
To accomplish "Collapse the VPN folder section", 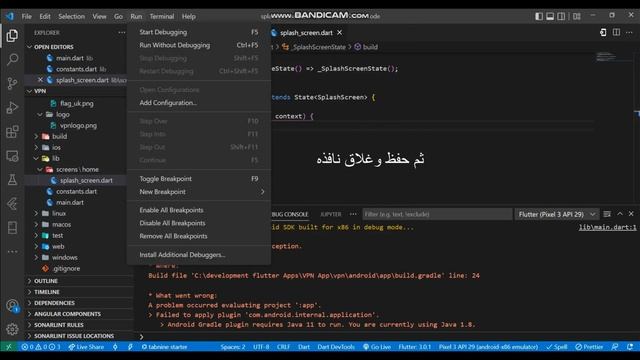I will click(x=40, y=91).
